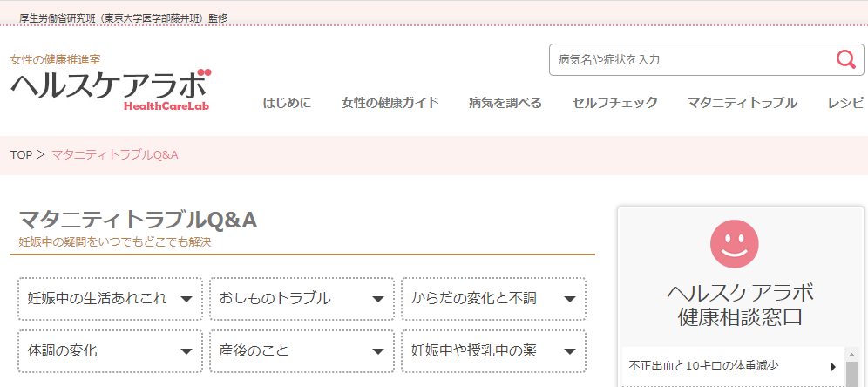This screenshot has height=387, width=868.
Task: Expand the おしものトラブル dropdown
Action: coord(302,299)
